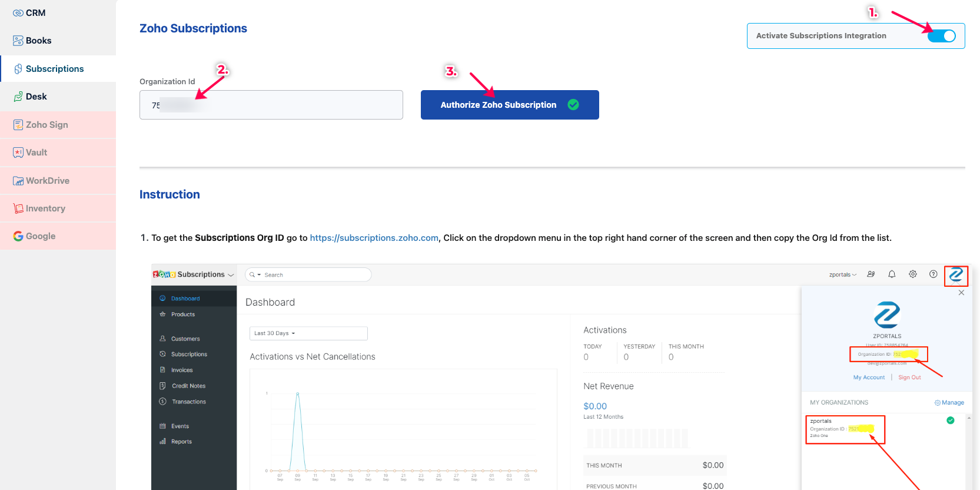
Task: Open the WorkDrive sidebar item
Action: [x=58, y=181]
